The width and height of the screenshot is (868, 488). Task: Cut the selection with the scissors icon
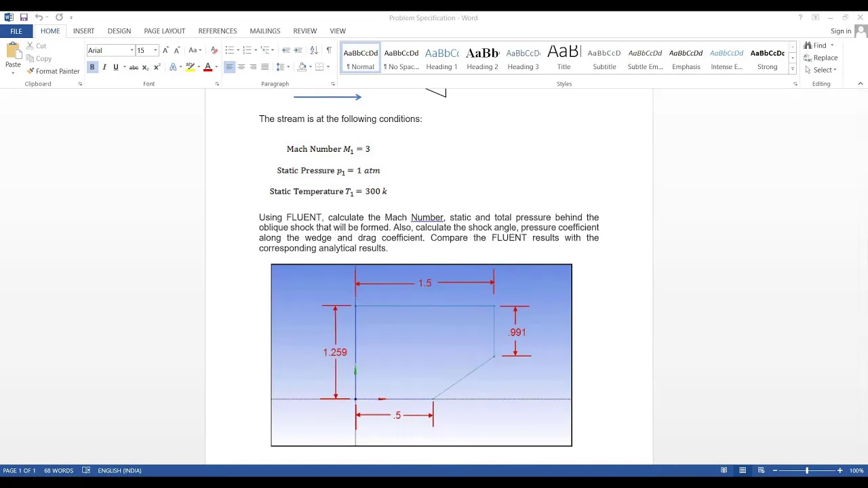coord(30,46)
